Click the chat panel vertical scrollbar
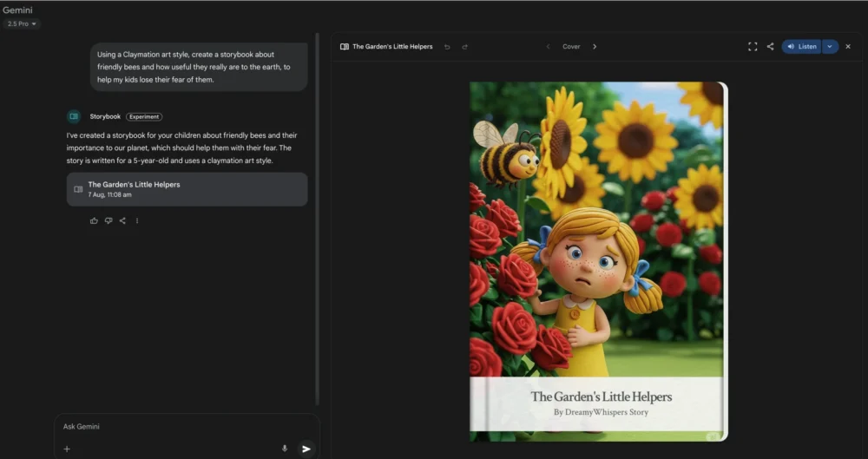The image size is (868, 459). (x=317, y=219)
